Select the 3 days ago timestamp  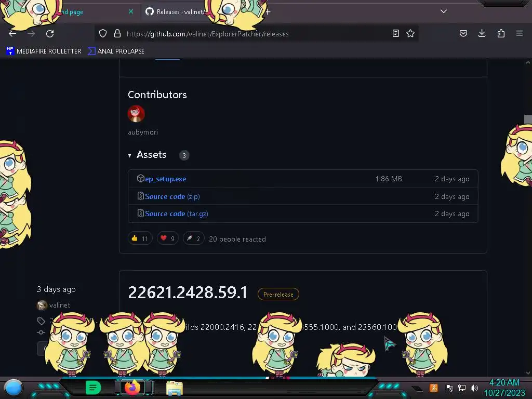(x=56, y=289)
